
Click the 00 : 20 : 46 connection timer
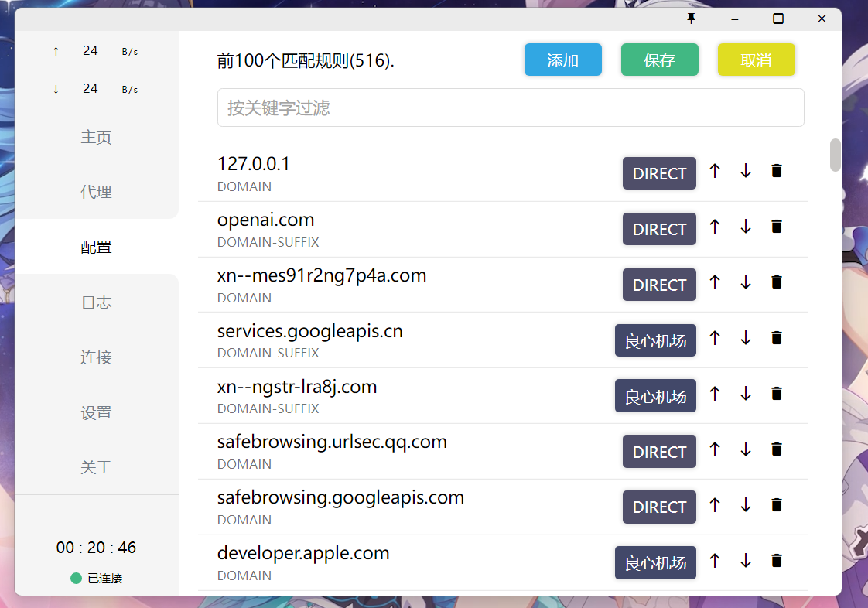[97, 548]
